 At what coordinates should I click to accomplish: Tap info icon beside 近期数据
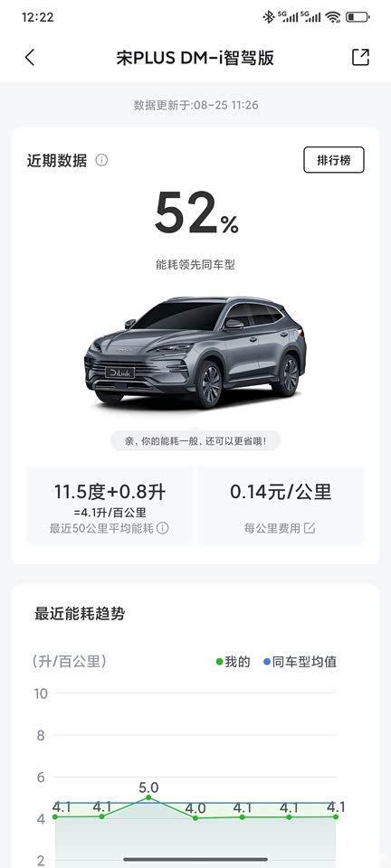[101, 161]
